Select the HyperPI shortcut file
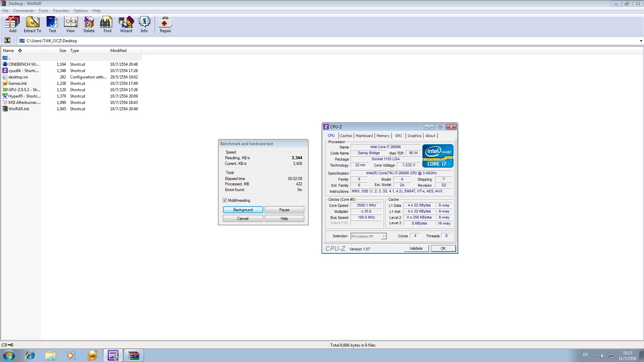Screen dimensions: 644x362 click(24, 96)
